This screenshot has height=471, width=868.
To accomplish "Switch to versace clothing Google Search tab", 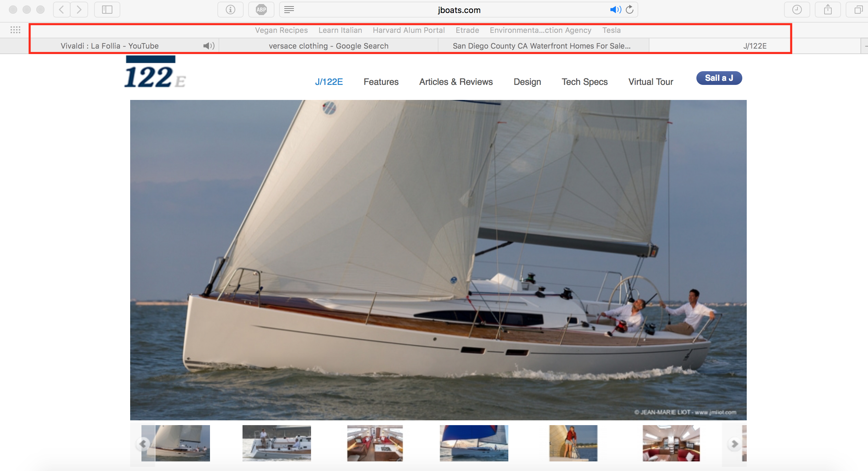I will (328, 46).
